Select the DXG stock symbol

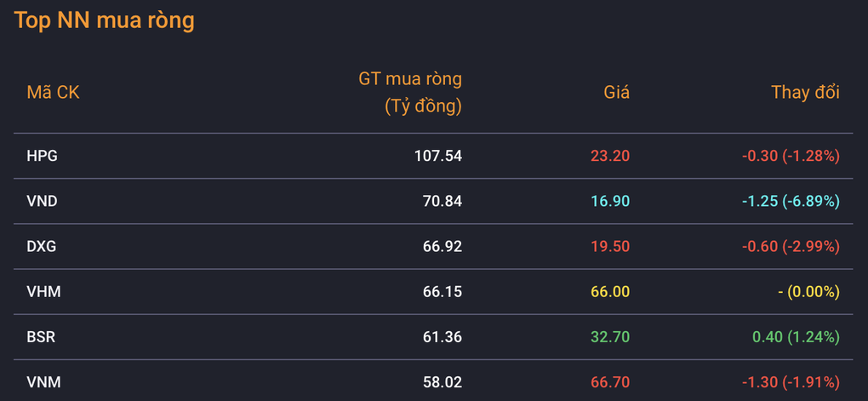42,246
